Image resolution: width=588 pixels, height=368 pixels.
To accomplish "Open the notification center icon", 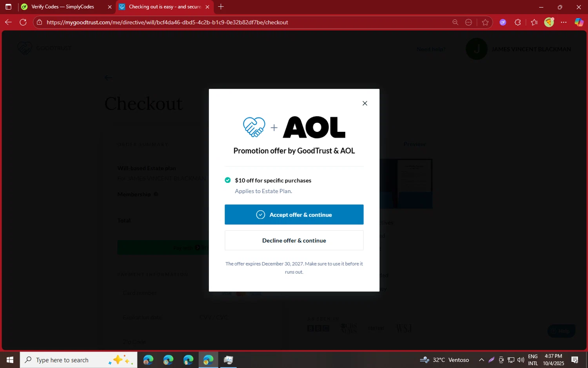I will point(575,360).
